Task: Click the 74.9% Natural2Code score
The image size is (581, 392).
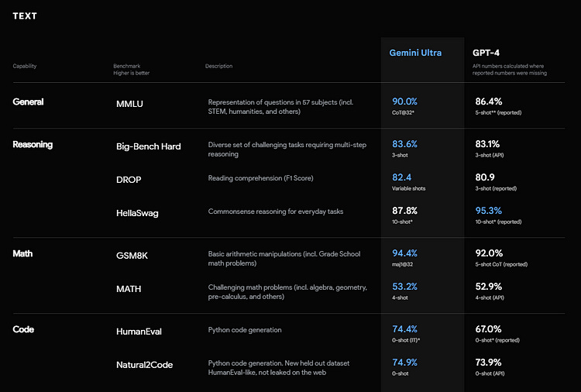Action: tap(404, 363)
